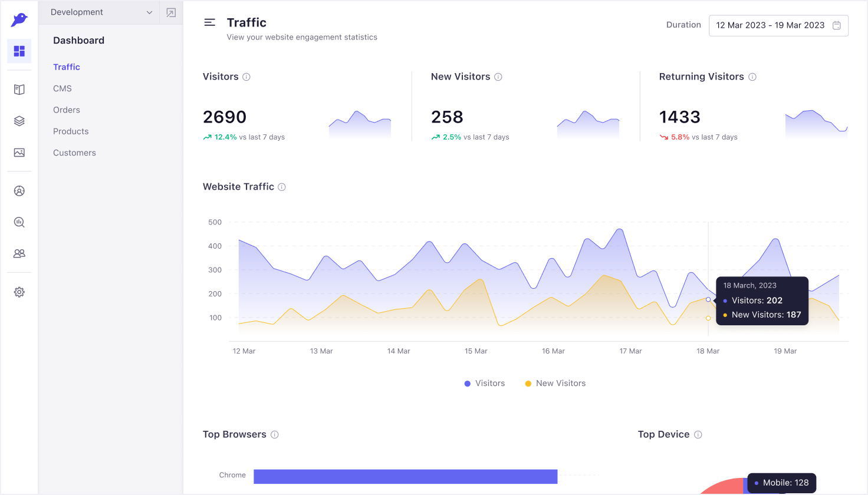Screen dimensions: 868x495
Task: Open the Customers link
Action: [74, 153]
